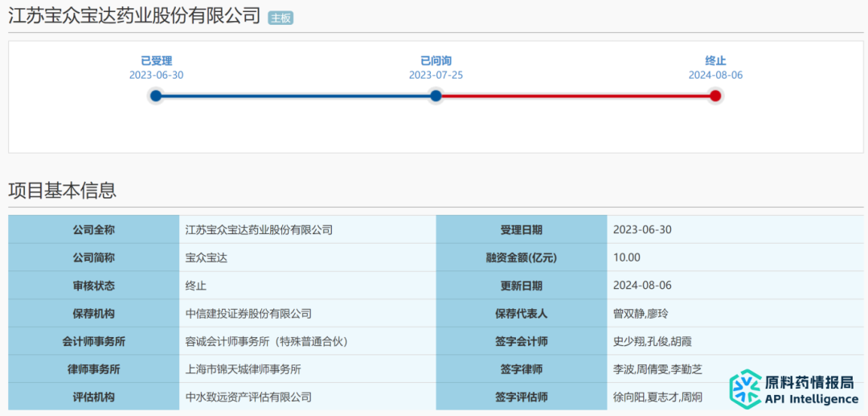Click the red timeline segment before 终止
868x416 pixels.
(575, 96)
